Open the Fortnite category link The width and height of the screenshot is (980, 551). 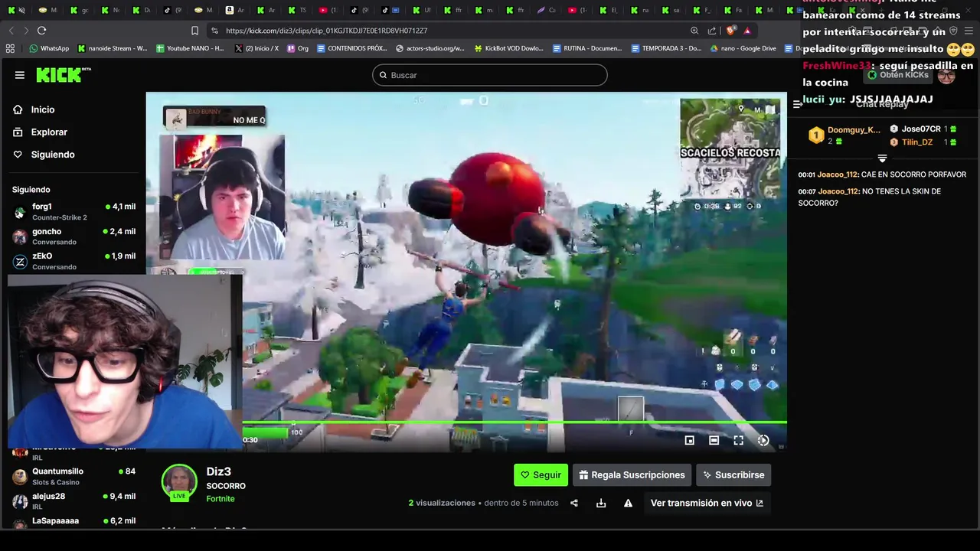pos(220,499)
